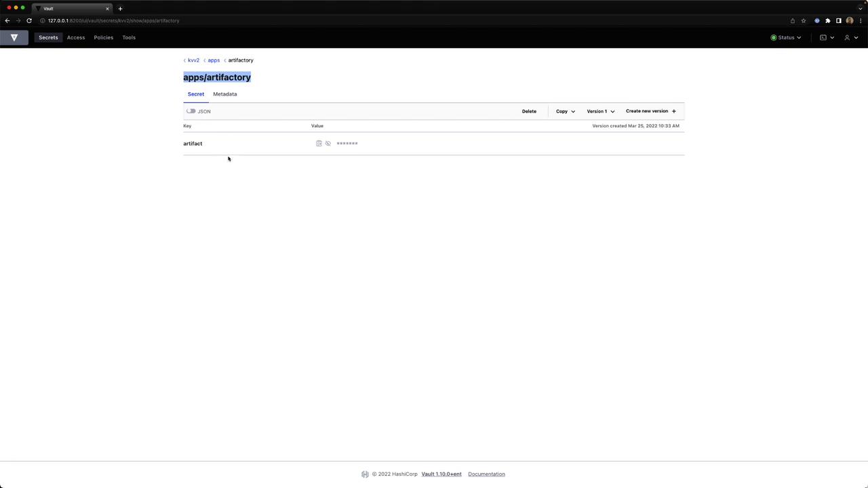Screen dimensions: 868x488
Task: Go to the Policies navigation menu
Action: (104, 37)
